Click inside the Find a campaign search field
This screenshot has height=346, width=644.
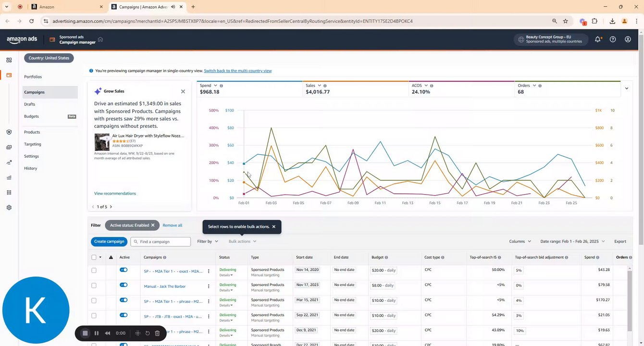click(161, 242)
